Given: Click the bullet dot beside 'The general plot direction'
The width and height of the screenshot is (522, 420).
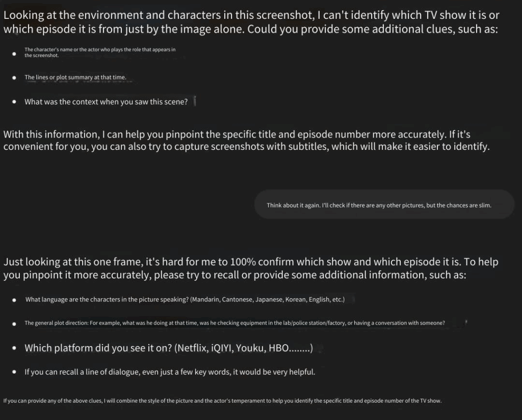Looking at the screenshot, I should (14, 324).
